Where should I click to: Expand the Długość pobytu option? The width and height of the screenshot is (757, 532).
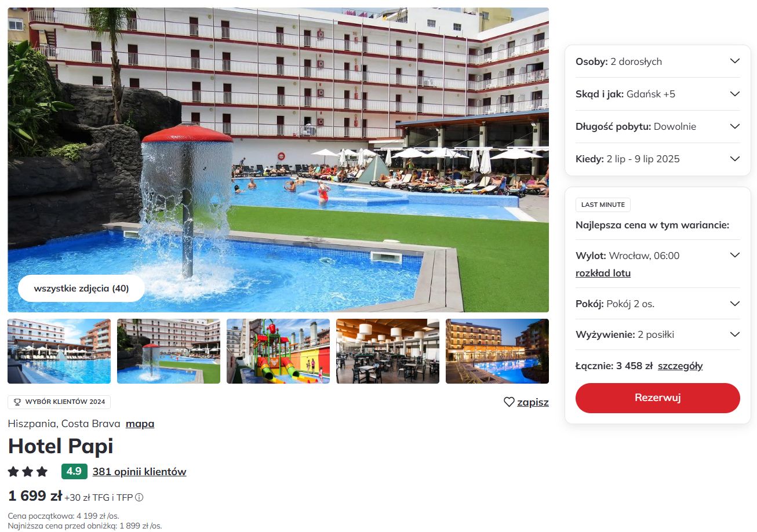click(x=658, y=126)
